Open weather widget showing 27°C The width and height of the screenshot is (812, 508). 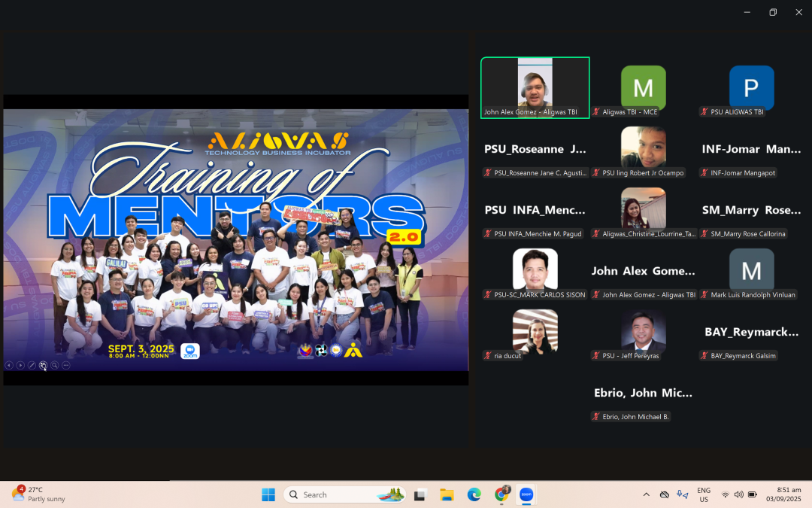[x=39, y=494]
